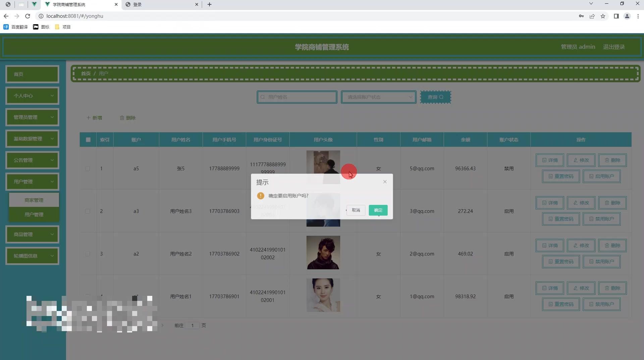Screen dimensions: 644x360
Task: Expand the 商品管理 sidebar section
Action: coord(32,234)
